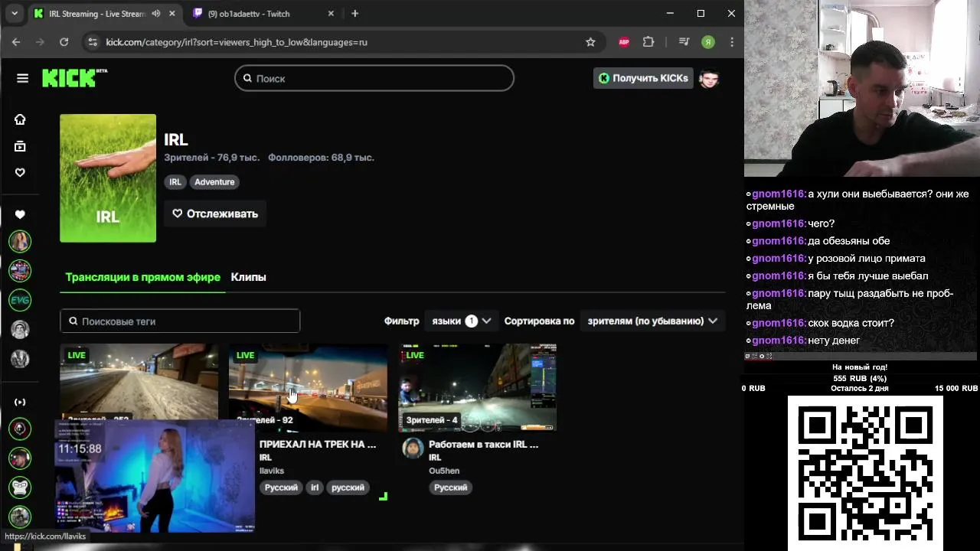Select the Adventure tag chip
Viewport: 980px width, 551px height.
tap(214, 182)
